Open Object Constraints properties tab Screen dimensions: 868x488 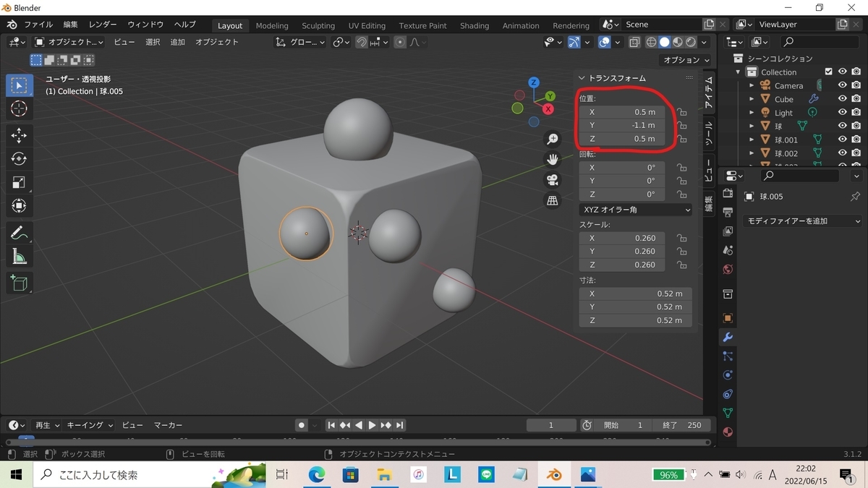tap(728, 394)
